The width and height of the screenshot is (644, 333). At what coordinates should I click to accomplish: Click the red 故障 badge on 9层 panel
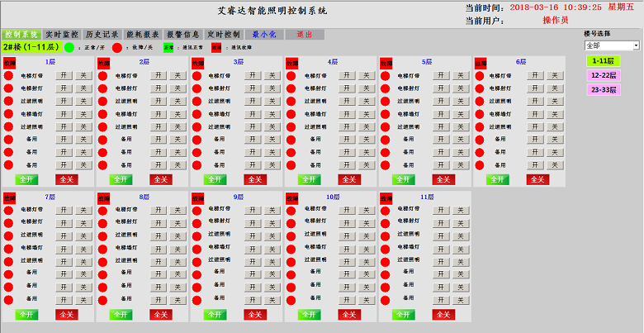click(197, 197)
